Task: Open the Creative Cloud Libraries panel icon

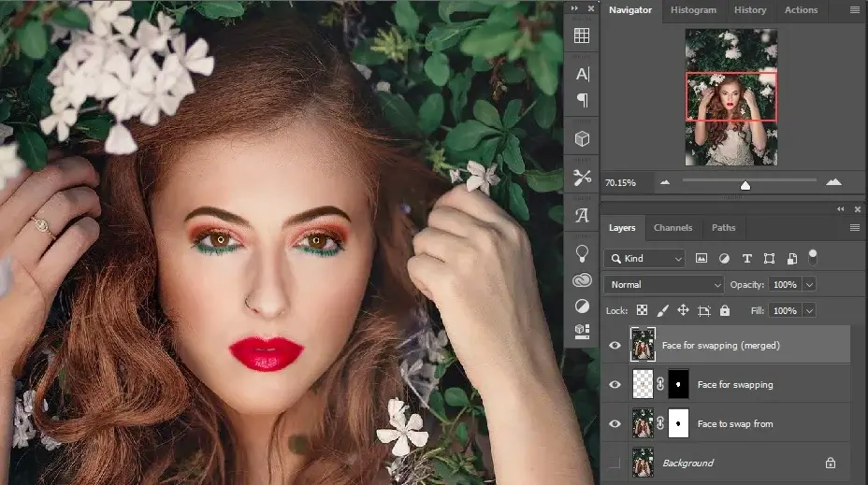Action: [582, 280]
